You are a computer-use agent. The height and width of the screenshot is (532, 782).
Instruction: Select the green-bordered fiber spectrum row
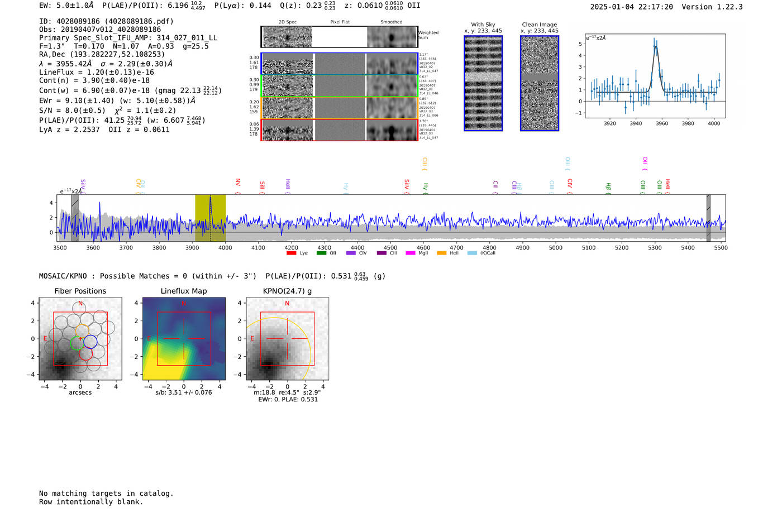coord(339,86)
